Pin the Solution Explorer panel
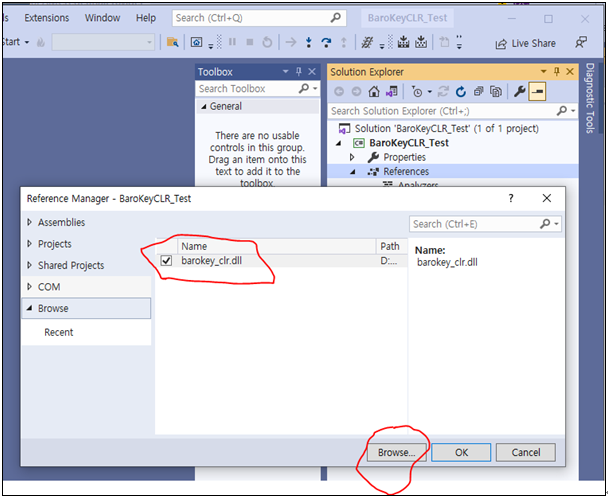 557,71
